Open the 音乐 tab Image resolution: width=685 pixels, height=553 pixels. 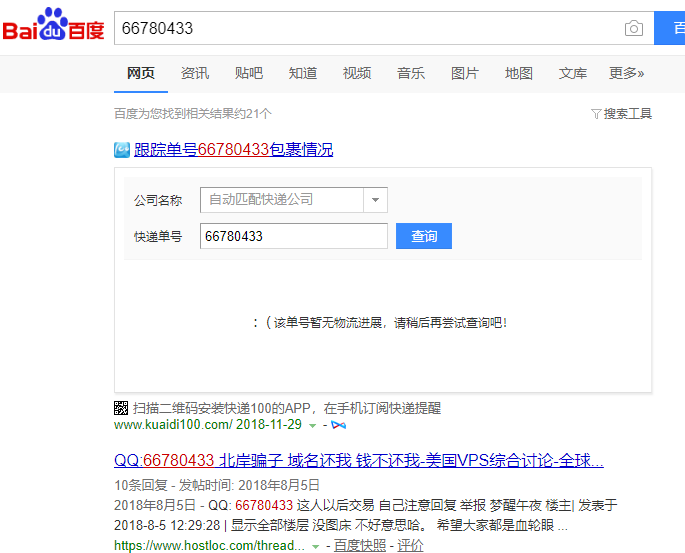tap(411, 73)
